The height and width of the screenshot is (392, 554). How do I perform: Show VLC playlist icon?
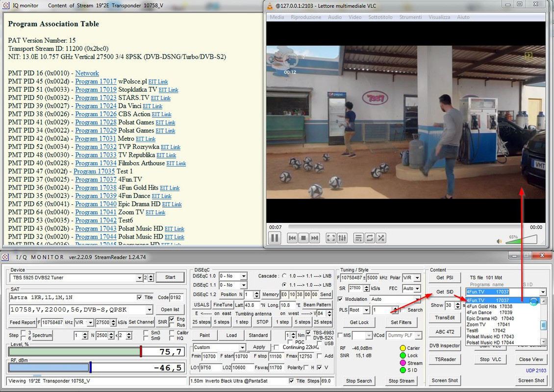[358, 238]
